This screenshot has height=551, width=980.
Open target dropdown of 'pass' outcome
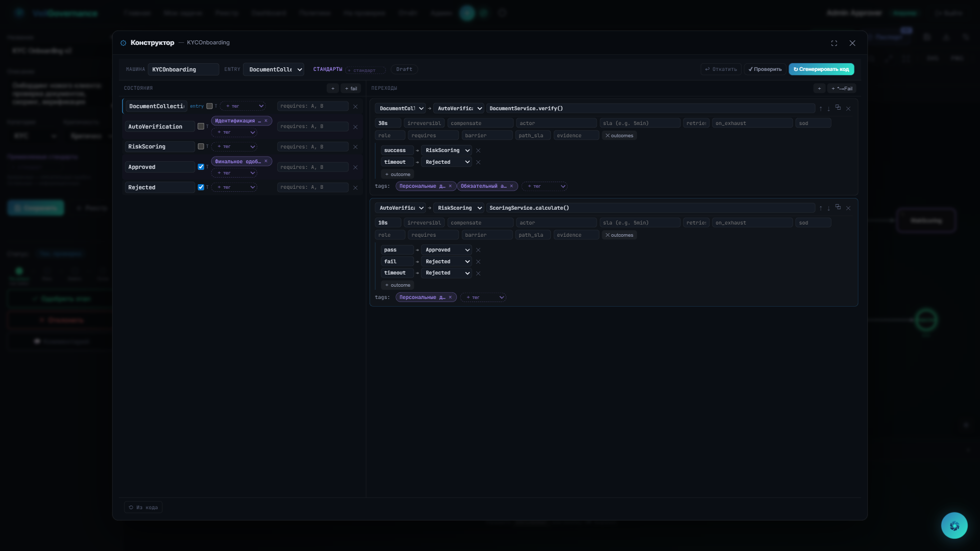tap(447, 250)
